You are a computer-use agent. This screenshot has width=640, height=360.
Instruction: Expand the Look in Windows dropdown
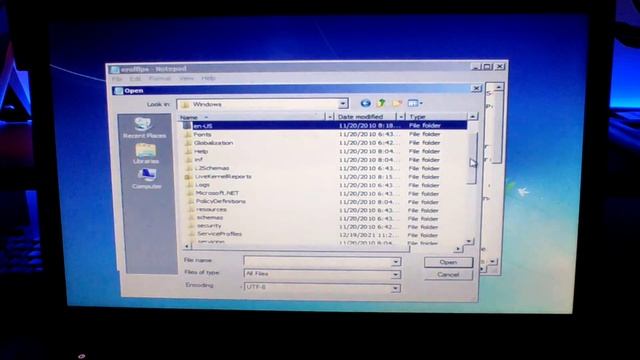point(343,104)
